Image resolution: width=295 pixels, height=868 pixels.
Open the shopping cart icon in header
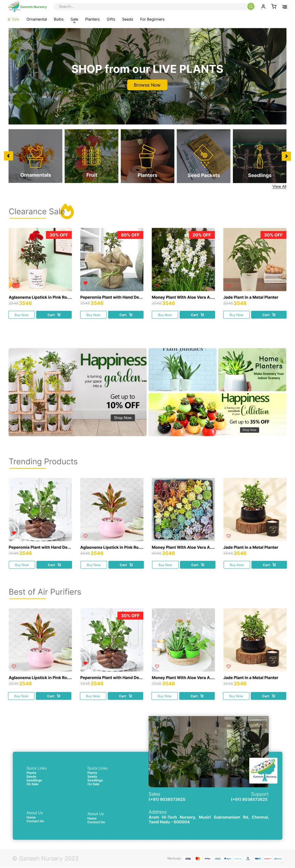274,6
